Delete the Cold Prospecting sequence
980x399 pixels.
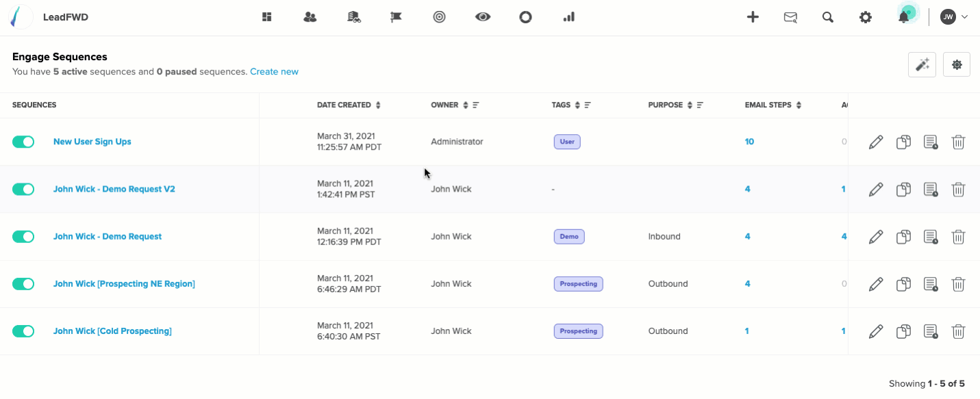pyautogui.click(x=959, y=331)
